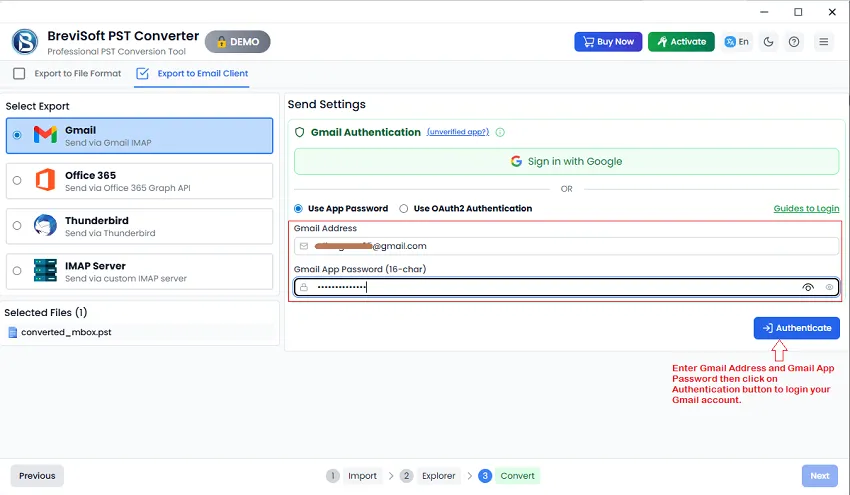Open the Guides to Login link
850x495 pixels.
[806, 208]
